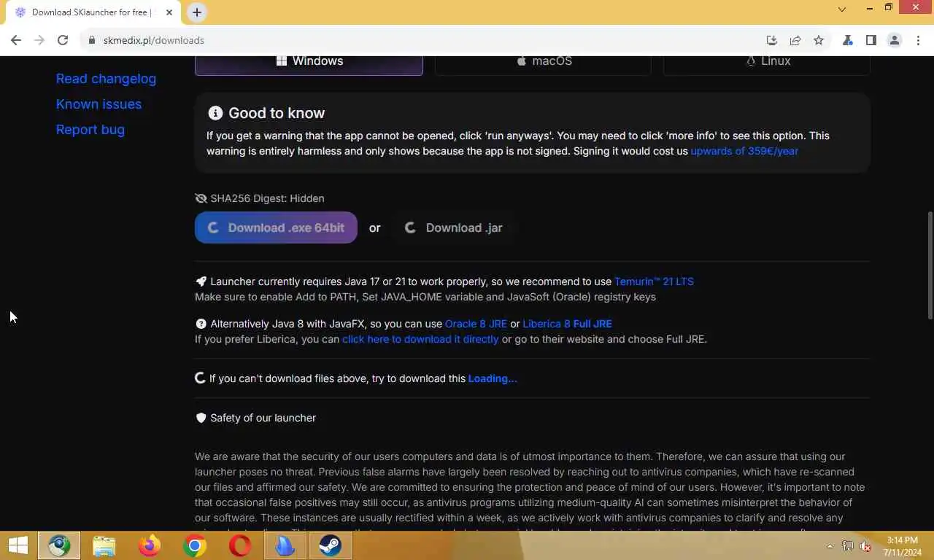Open the Known issues link
This screenshot has height=560, width=934.
tap(99, 104)
